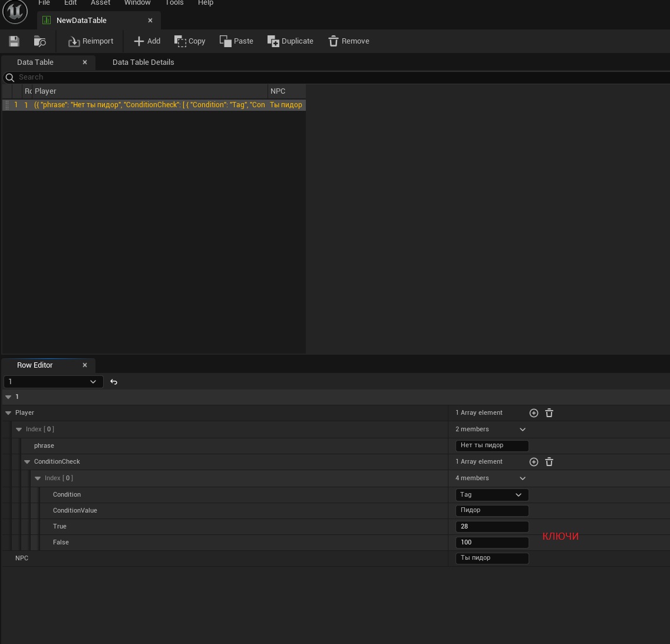Viewport: 670px width, 644px height.
Task: Collapse ConditionCheck Index [0] element
Action: 38,478
